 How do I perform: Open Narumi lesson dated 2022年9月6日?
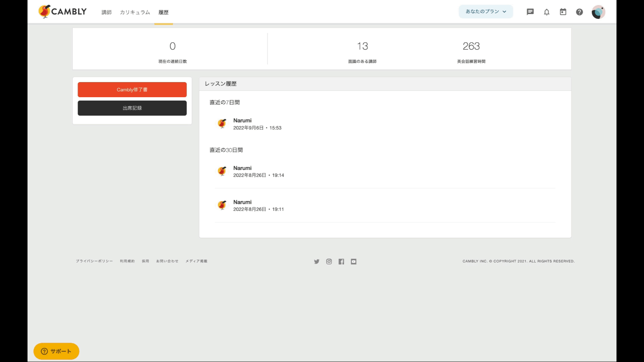coord(385,124)
